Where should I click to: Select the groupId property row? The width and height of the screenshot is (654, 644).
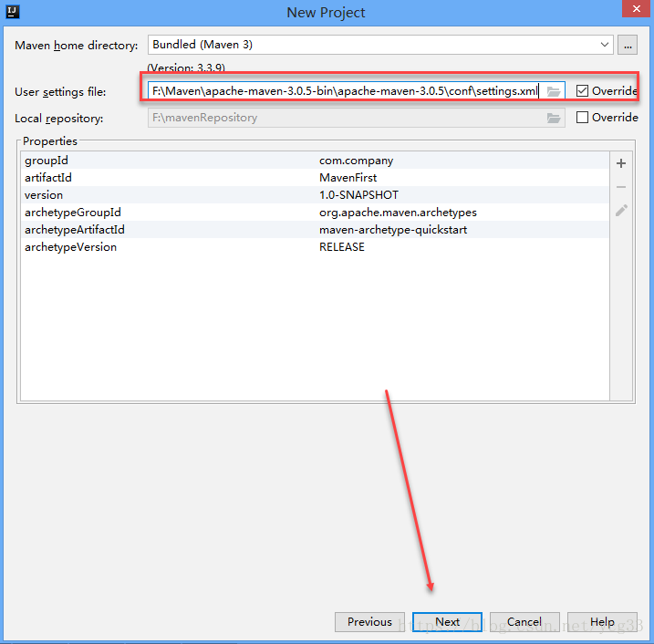click(x=315, y=161)
